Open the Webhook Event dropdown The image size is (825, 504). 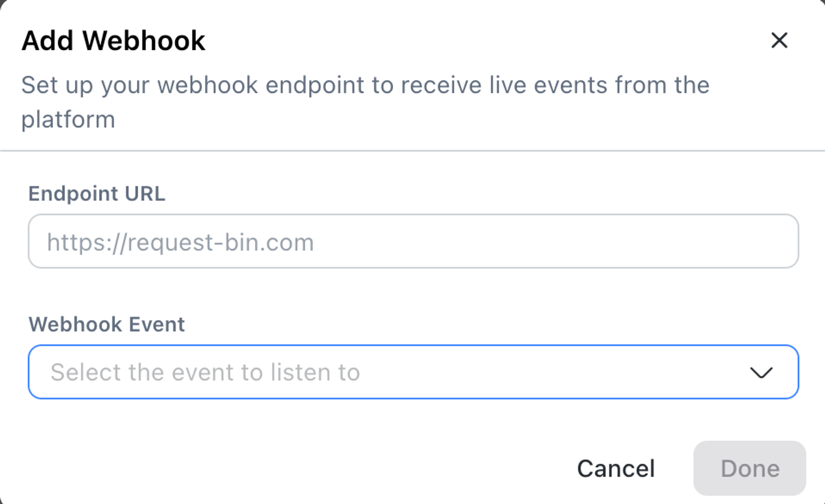click(413, 372)
